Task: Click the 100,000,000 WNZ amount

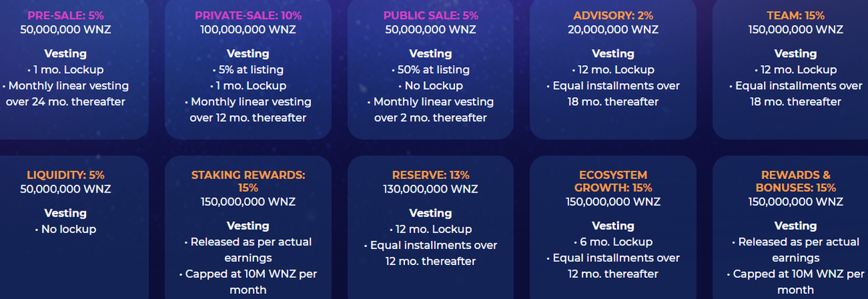Action: point(248,30)
